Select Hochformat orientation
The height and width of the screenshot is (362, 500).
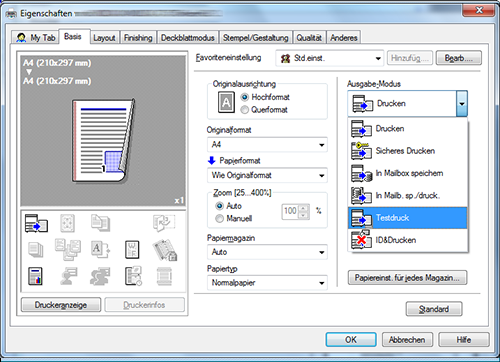[265, 97]
